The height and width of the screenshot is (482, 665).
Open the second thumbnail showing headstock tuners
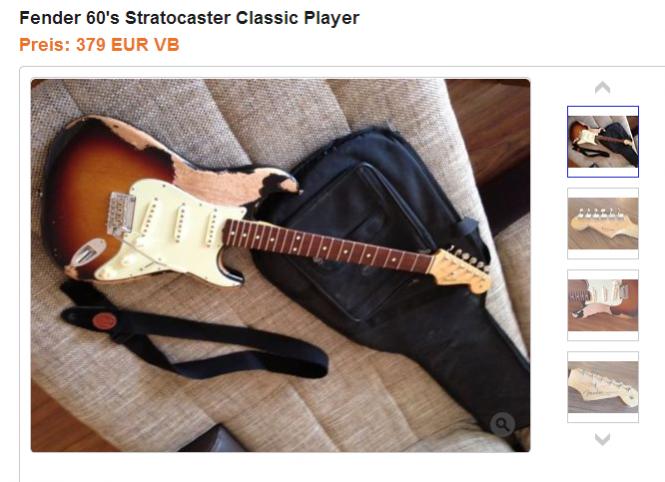point(603,223)
